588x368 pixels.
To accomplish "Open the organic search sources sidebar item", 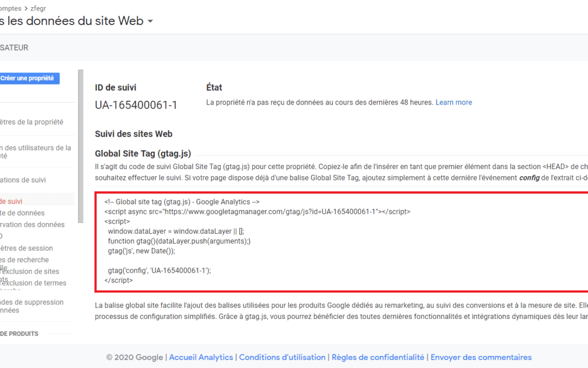I will (24, 260).
